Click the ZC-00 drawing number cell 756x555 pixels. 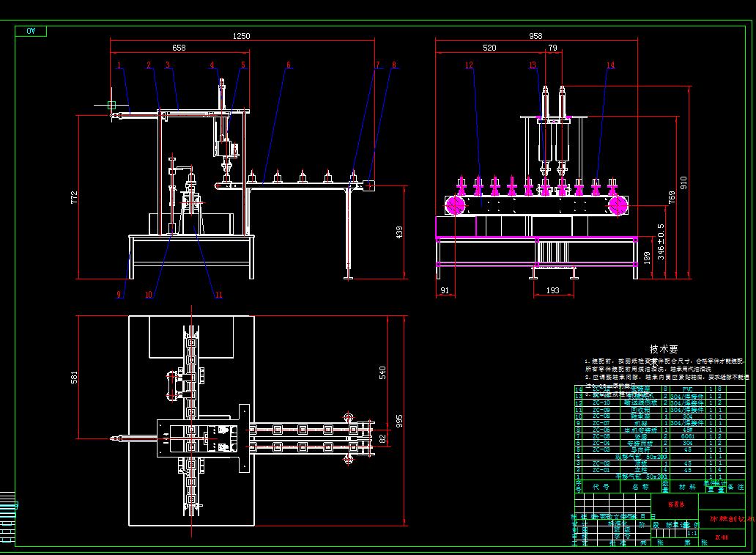click(723, 537)
